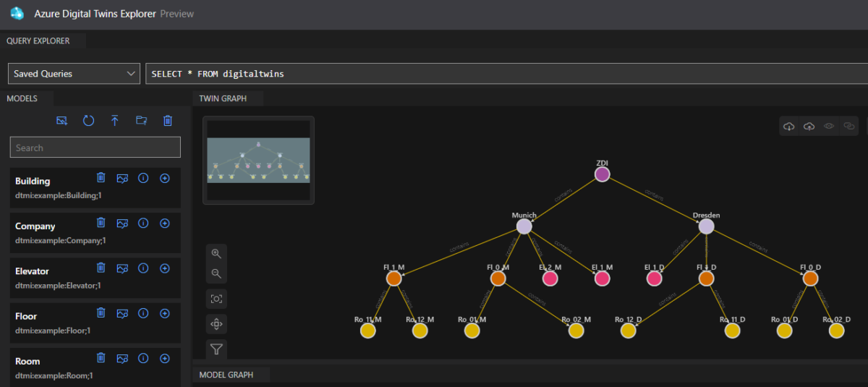Delete all models with top trash icon
868x387 pixels.
(x=168, y=121)
